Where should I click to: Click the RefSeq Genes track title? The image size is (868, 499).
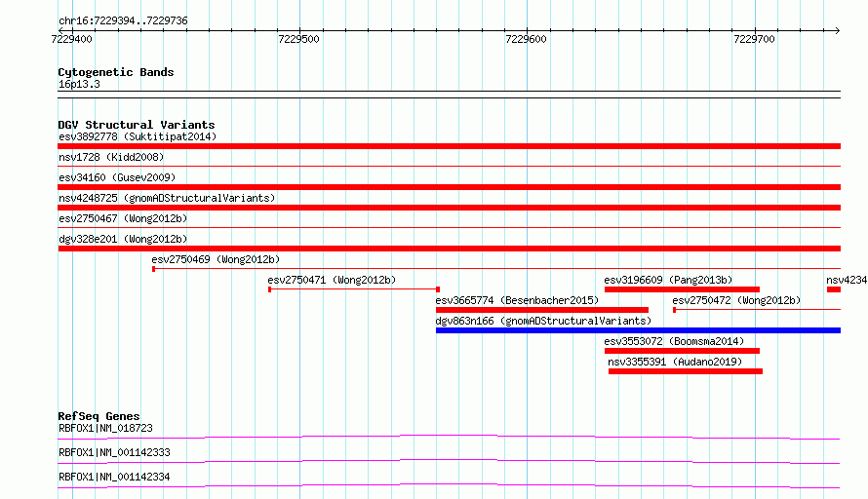[x=99, y=416]
